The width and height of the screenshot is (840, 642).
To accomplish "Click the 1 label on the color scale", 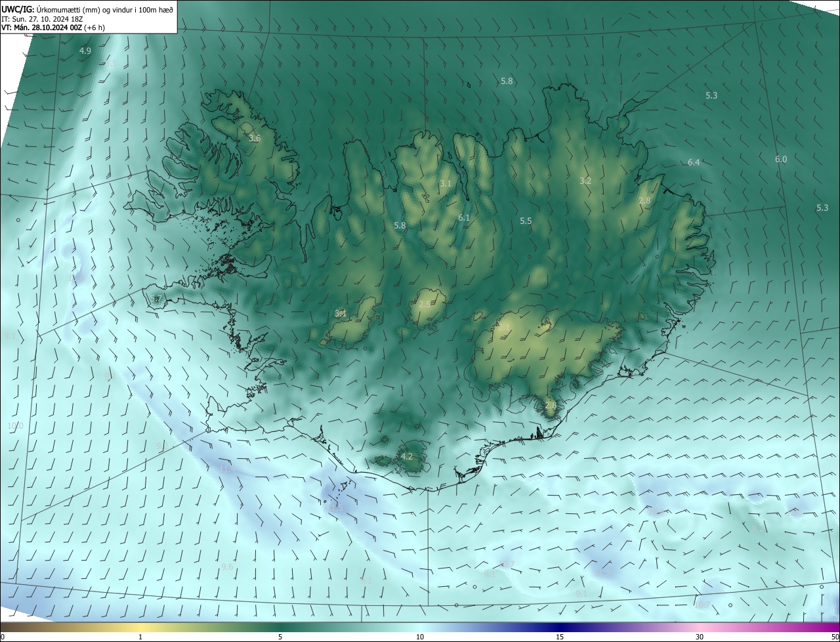I will click(x=140, y=637).
